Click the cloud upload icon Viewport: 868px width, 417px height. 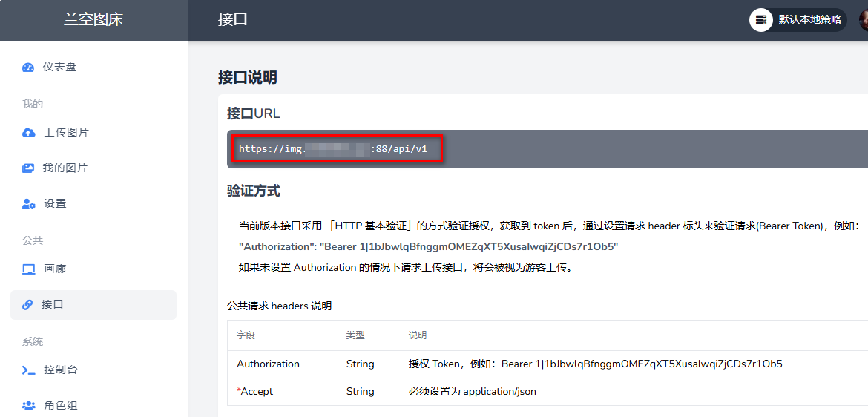[28, 133]
